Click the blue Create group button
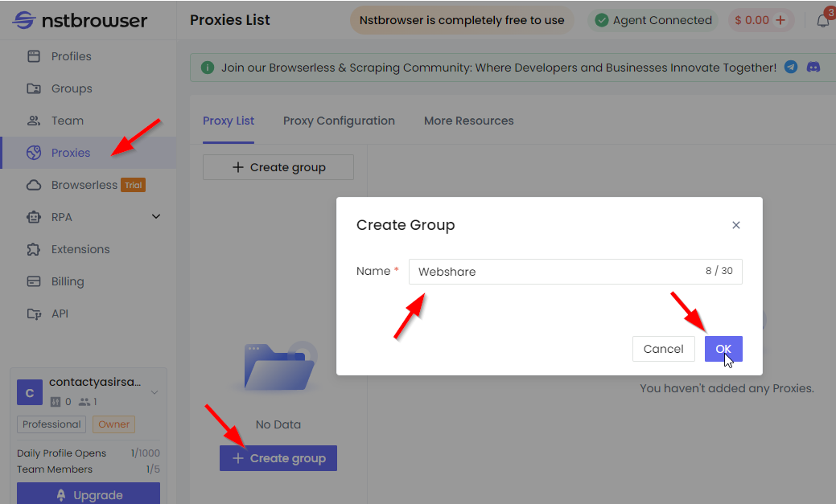 [278, 458]
